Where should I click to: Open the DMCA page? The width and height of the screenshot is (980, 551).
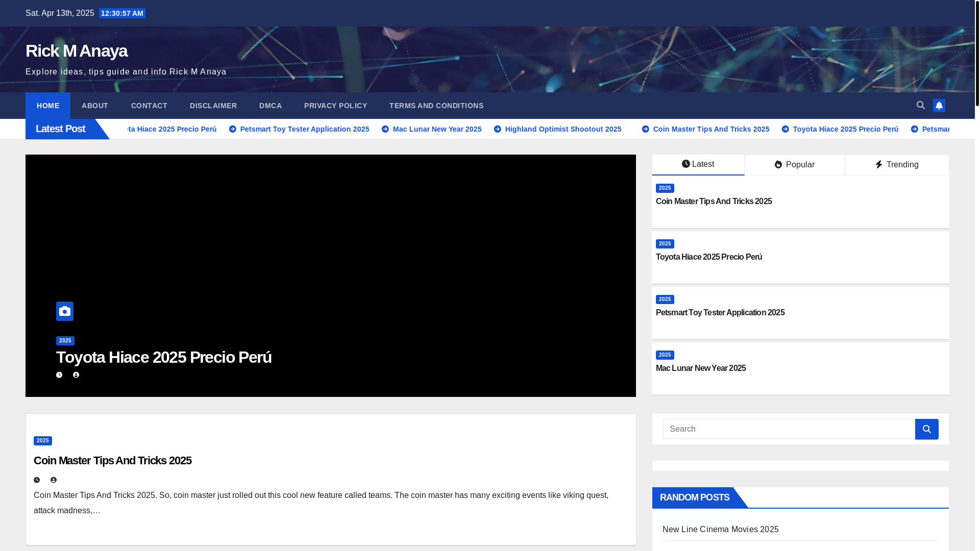tap(271, 106)
